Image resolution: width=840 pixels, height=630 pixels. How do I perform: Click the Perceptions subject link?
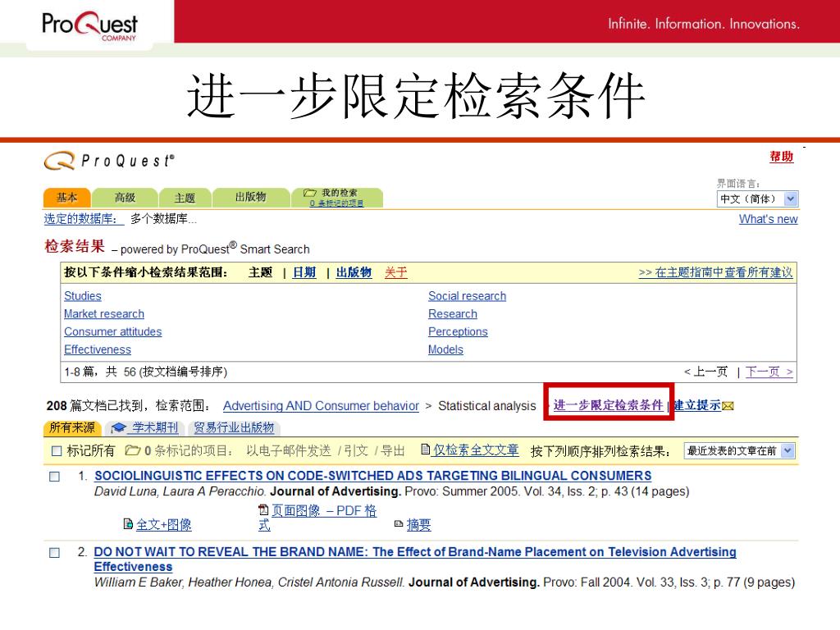tap(458, 331)
